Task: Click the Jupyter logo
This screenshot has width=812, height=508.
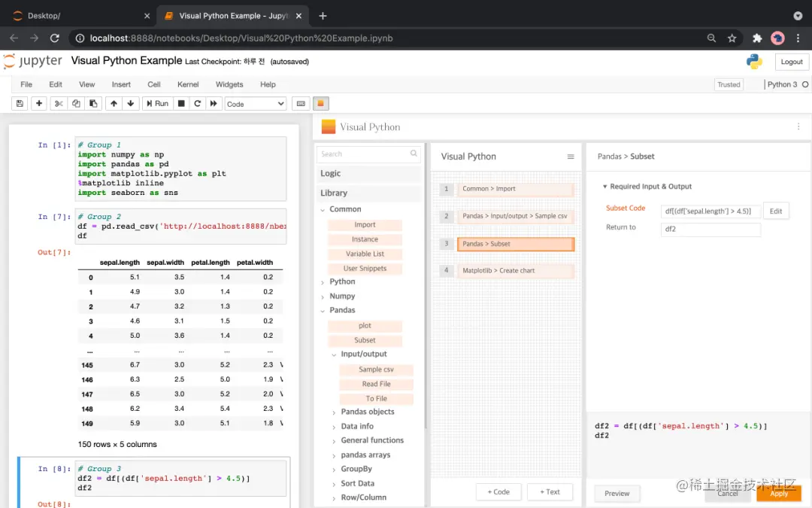Action: point(32,61)
